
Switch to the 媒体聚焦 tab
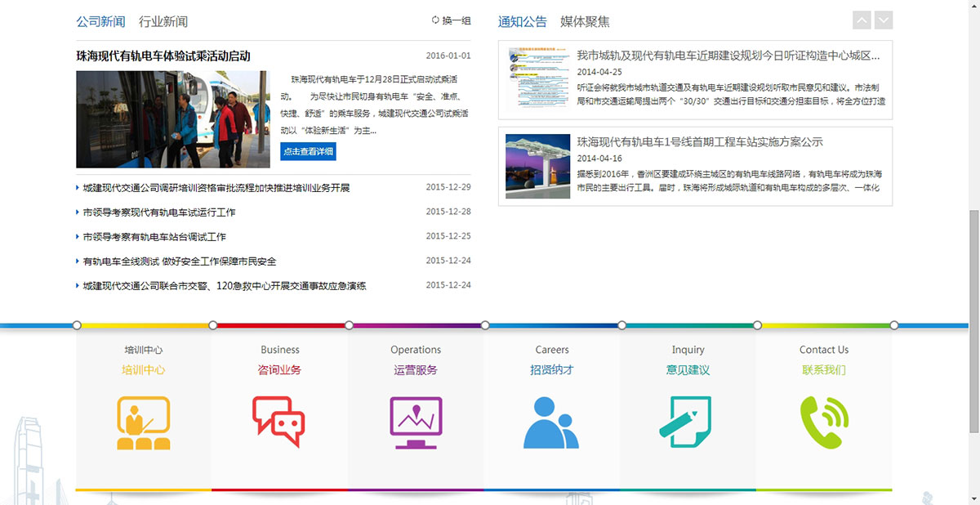(x=586, y=22)
